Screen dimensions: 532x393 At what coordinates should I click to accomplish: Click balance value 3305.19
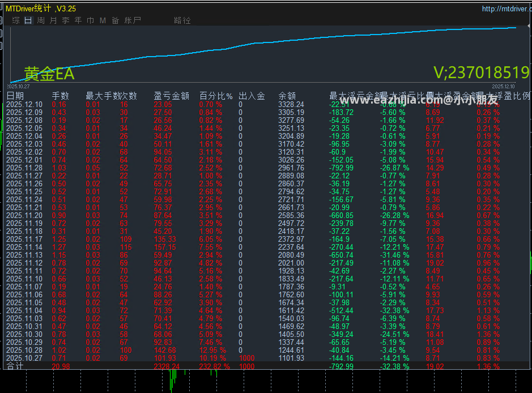291,112
